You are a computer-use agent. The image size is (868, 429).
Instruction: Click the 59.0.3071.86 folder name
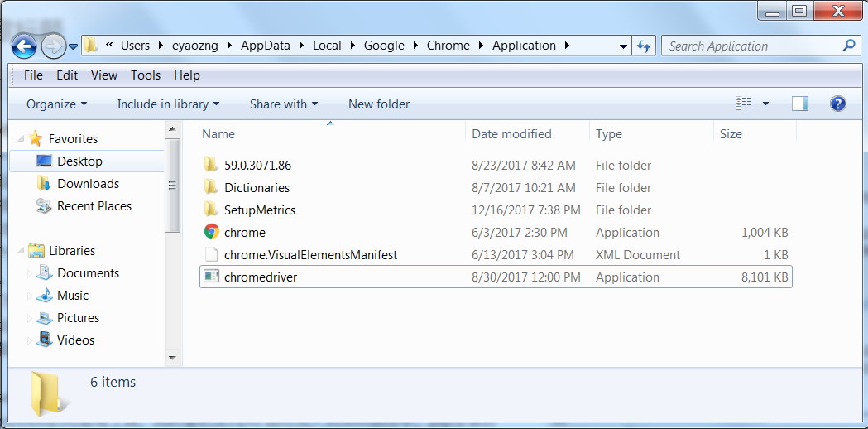(258, 165)
